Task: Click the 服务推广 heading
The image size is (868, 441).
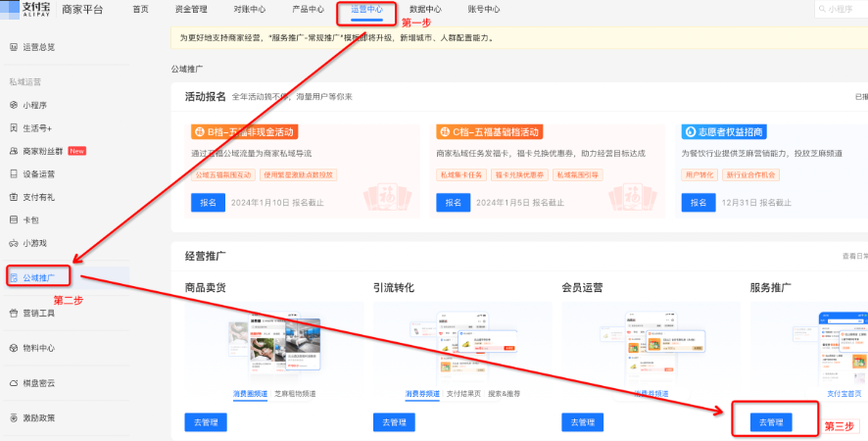Action: [x=771, y=288]
